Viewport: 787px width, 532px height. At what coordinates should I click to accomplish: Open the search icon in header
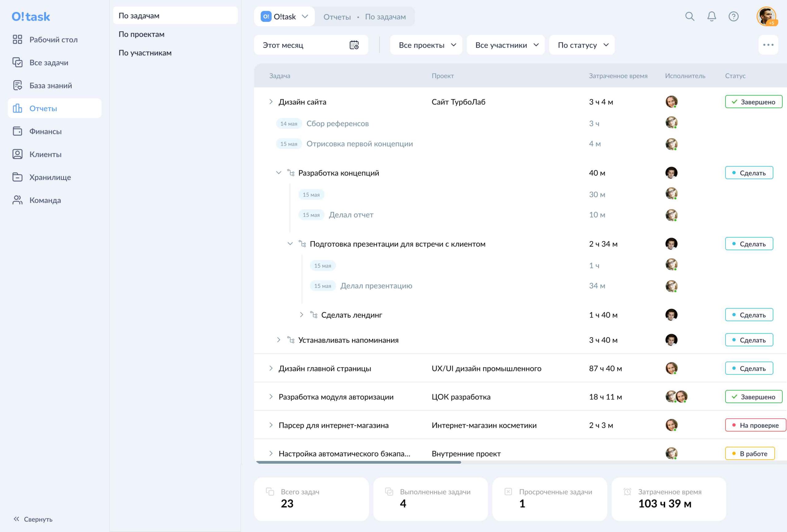690,16
